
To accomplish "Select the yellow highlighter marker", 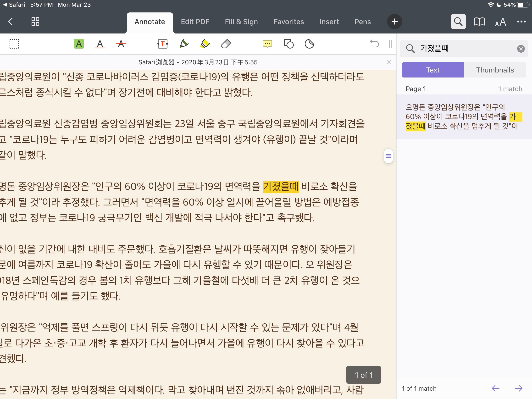I will tap(205, 44).
